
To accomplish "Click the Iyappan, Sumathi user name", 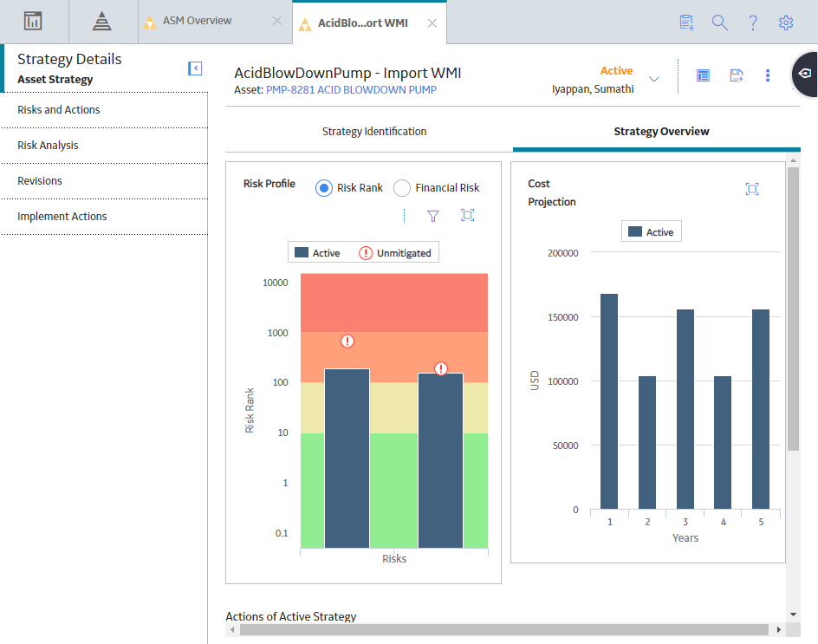I will pos(593,89).
